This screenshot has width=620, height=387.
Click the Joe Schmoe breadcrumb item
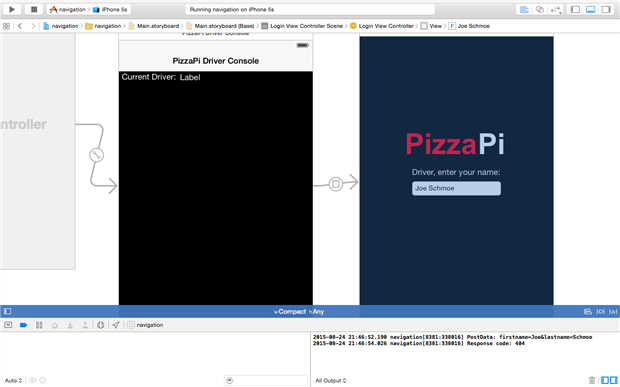pos(469,26)
